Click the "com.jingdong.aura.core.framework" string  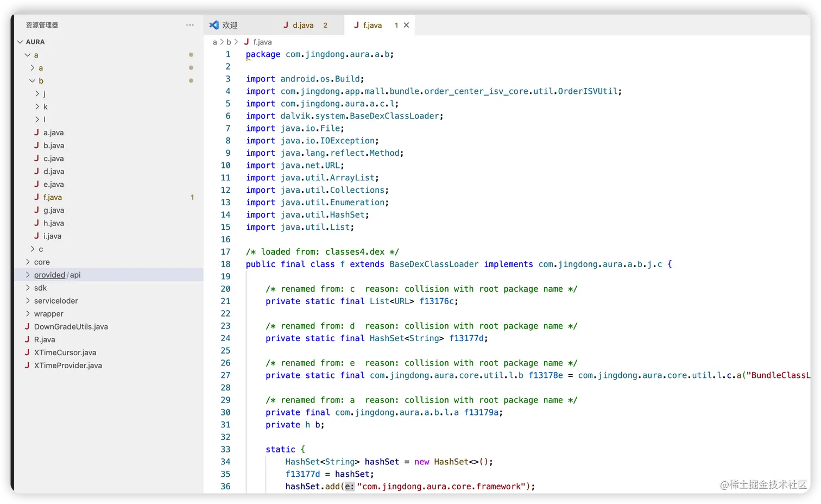[x=441, y=487]
